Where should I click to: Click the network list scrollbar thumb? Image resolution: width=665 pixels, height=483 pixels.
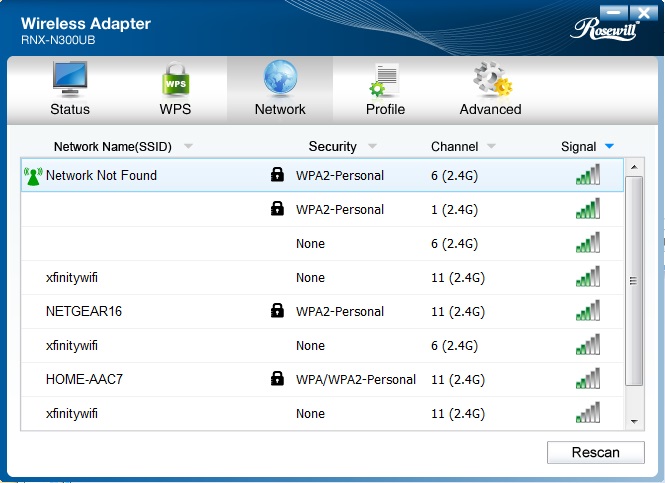634,281
